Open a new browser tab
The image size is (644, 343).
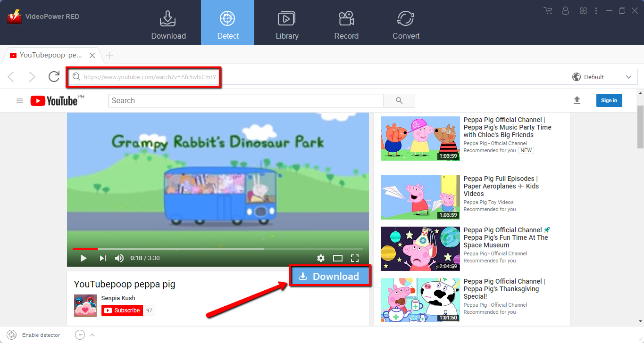[x=109, y=55]
